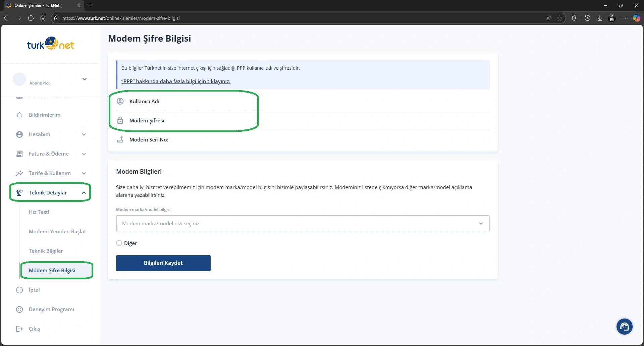The width and height of the screenshot is (644, 346).
Task: Click the Modem Şifre Bilgisi page heading
Action: tap(149, 39)
